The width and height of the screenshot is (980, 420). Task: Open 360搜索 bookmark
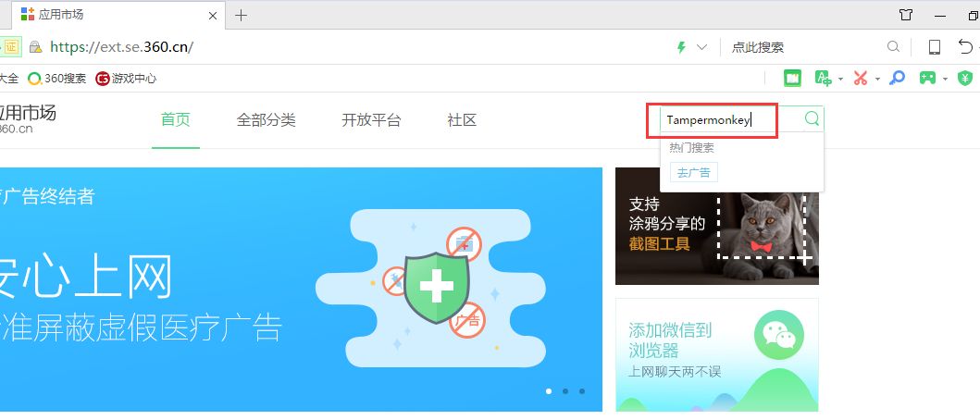pos(56,79)
